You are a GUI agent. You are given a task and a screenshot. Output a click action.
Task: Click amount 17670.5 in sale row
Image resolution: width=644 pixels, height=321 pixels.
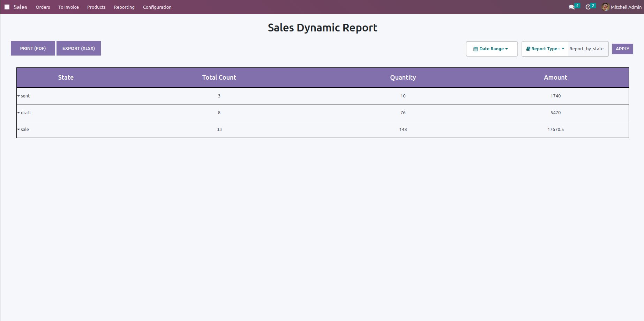click(555, 129)
